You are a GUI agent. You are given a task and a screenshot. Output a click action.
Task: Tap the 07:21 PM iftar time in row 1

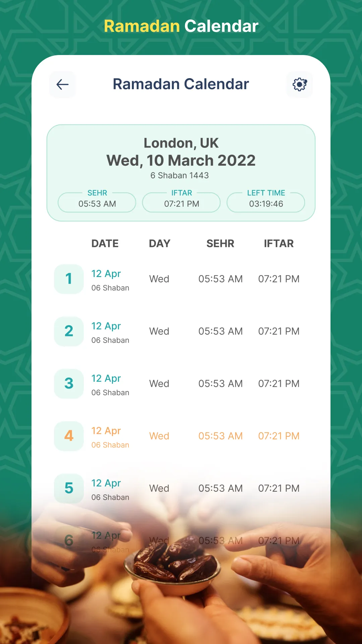pos(279,279)
